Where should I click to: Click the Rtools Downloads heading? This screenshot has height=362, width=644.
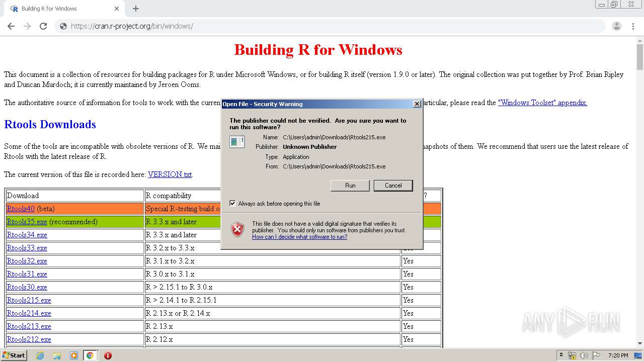50,124
